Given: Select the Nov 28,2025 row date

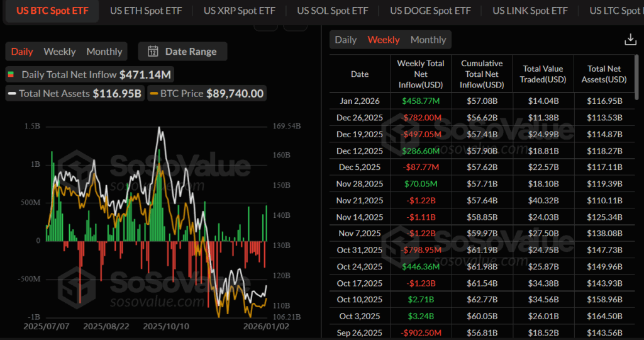Looking at the screenshot, I should tap(360, 184).
